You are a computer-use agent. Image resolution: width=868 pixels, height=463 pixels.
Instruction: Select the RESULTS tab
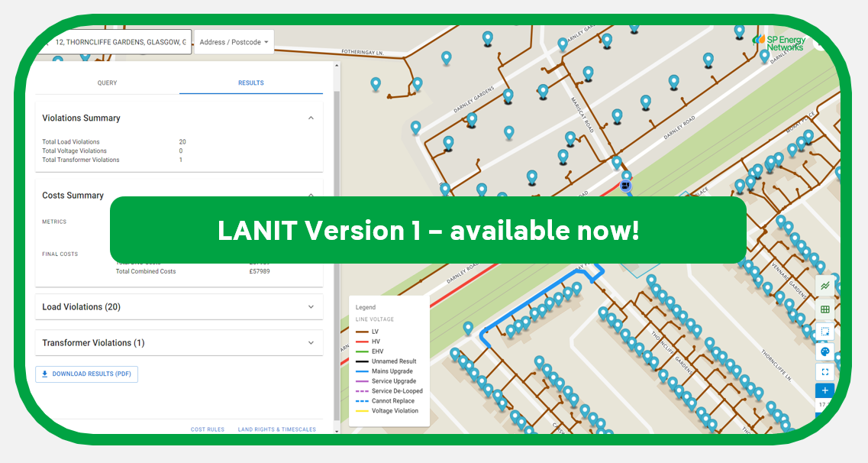pyautogui.click(x=250, y=83)
